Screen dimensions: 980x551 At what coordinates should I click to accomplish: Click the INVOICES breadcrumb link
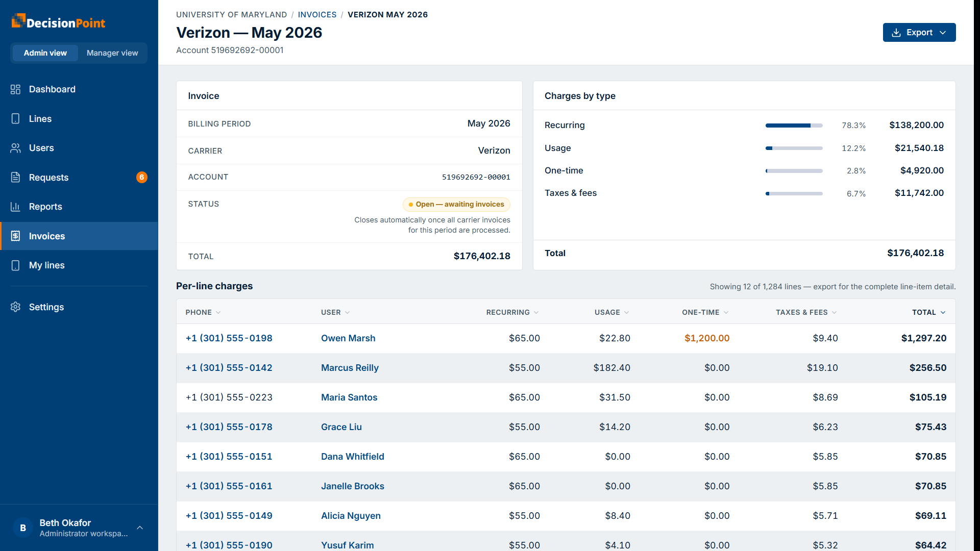click(x=317, y=15)
